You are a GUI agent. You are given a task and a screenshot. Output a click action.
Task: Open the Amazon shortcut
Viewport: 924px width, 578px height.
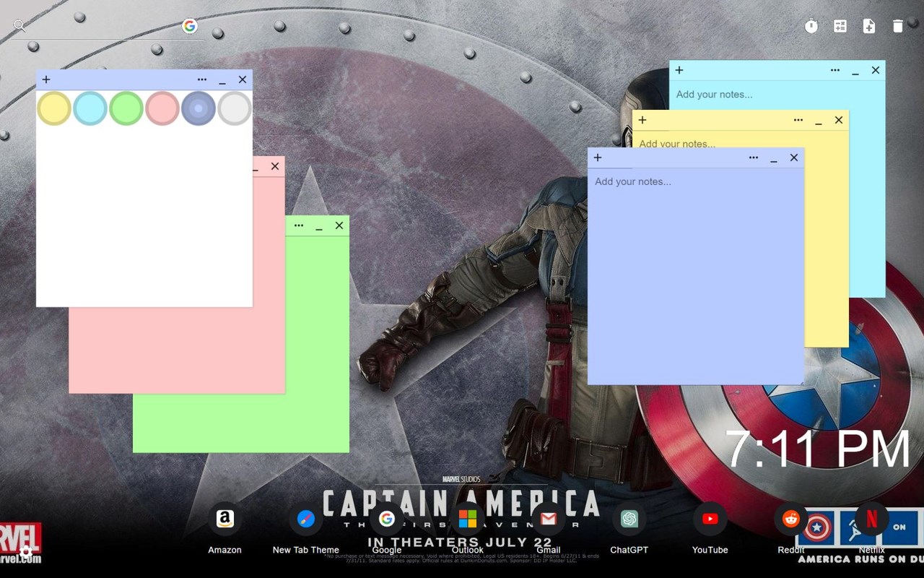pyautogui.click(x=225, y=519)
